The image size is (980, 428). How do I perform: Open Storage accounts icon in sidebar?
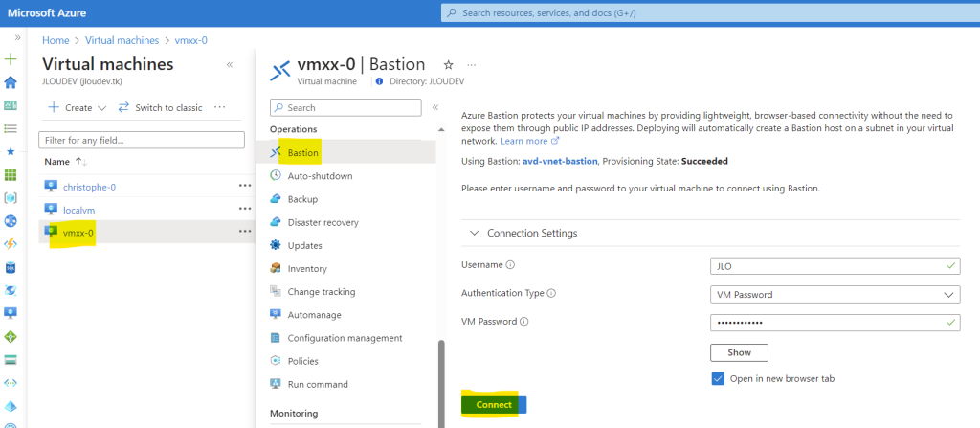point(11,360)
